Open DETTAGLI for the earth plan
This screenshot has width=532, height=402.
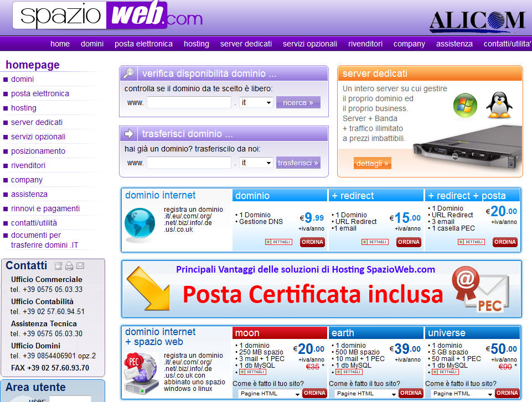(x=349, y=372)
